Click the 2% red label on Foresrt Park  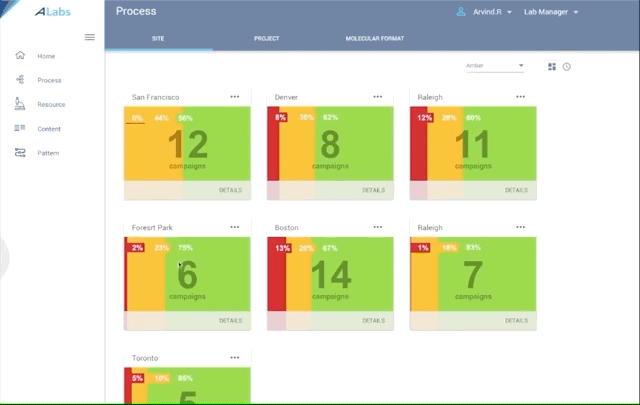point(137,248)
